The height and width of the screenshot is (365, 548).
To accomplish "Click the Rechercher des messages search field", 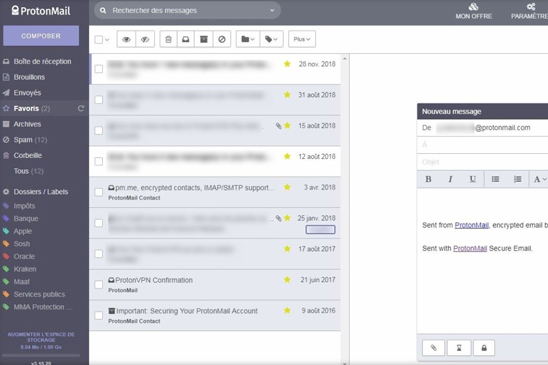I will (x=187, y=10).
